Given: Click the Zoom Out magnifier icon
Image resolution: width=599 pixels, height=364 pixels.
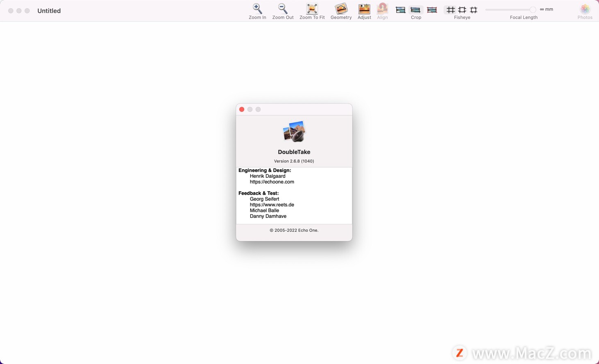Looking at the screenshot, I should click(x=283, y=9).
